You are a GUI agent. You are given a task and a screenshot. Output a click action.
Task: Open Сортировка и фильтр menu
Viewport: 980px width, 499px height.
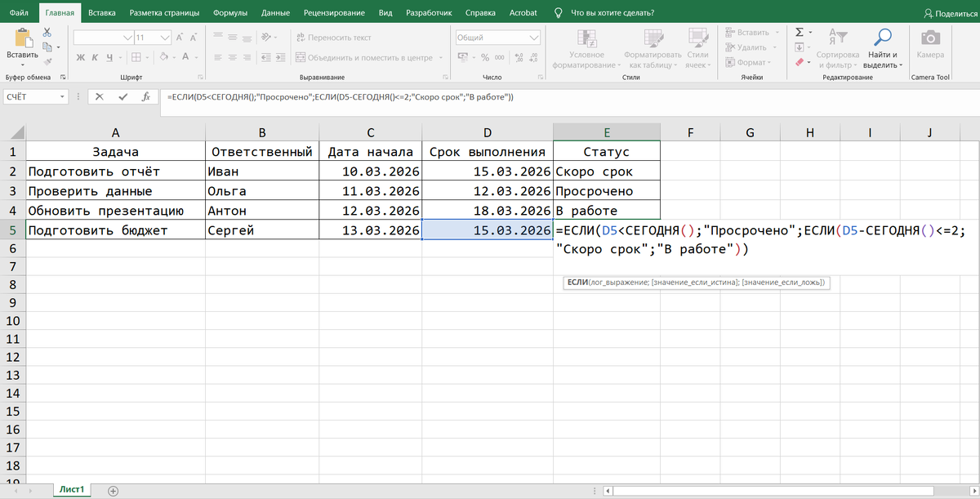[x=838, y=49]
